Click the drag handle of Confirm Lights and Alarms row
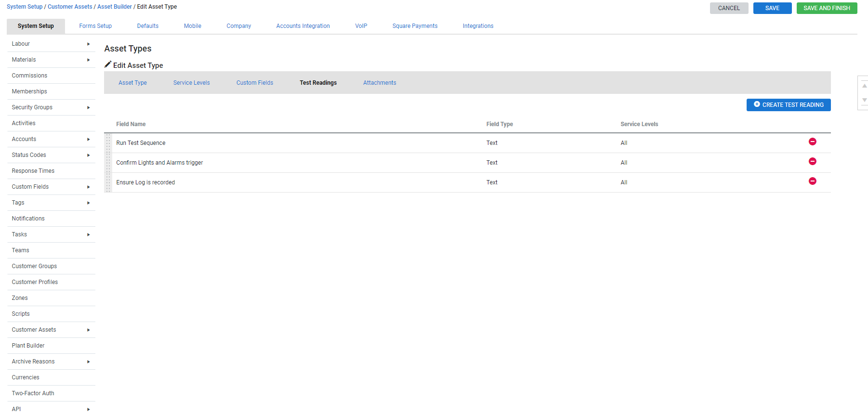This screenshot has width=868, height=414. [108, 163]
